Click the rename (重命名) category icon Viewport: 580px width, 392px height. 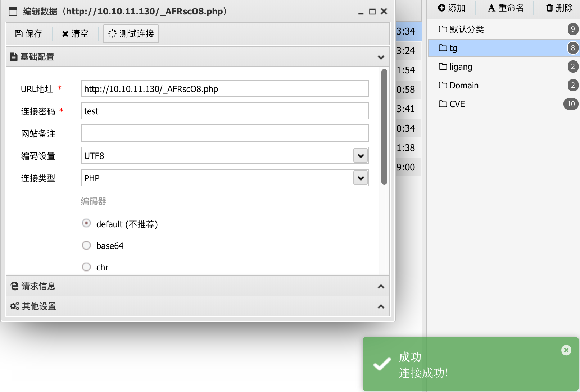pyautogui.click(x=491, y=8)
